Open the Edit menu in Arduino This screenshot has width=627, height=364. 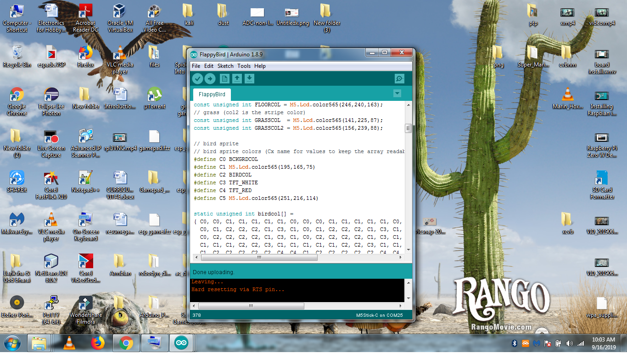coord(209,66)
